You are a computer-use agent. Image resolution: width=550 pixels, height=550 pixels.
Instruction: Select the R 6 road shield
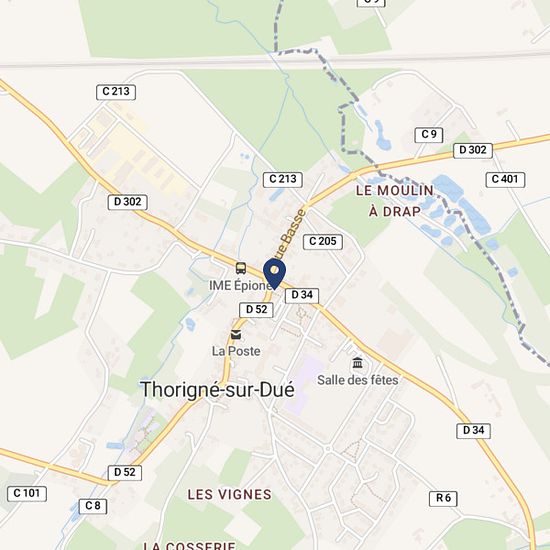click(443, 498)
